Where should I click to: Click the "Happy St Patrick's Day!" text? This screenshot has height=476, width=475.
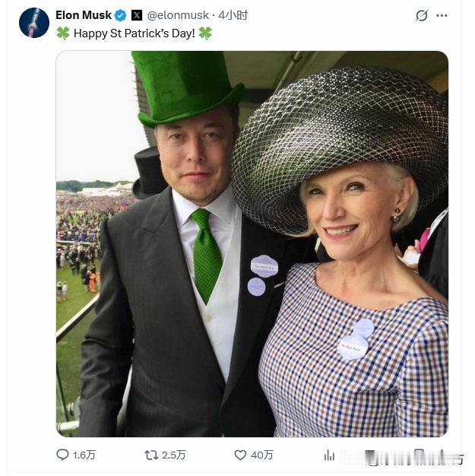134,33
